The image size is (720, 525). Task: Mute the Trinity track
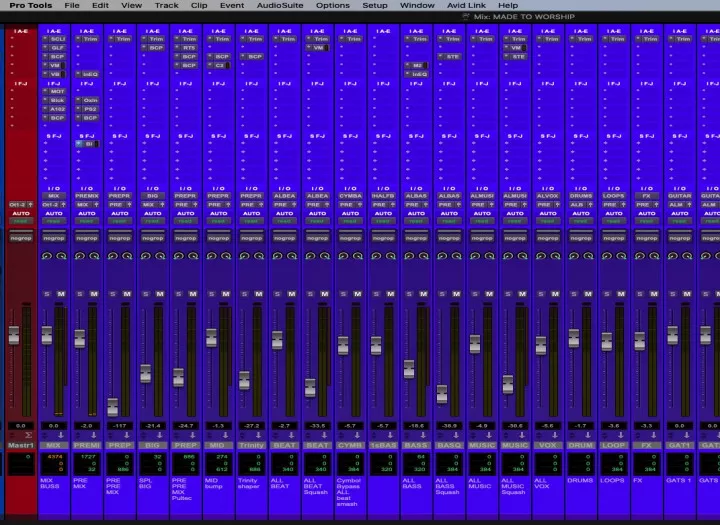point(259,294)
